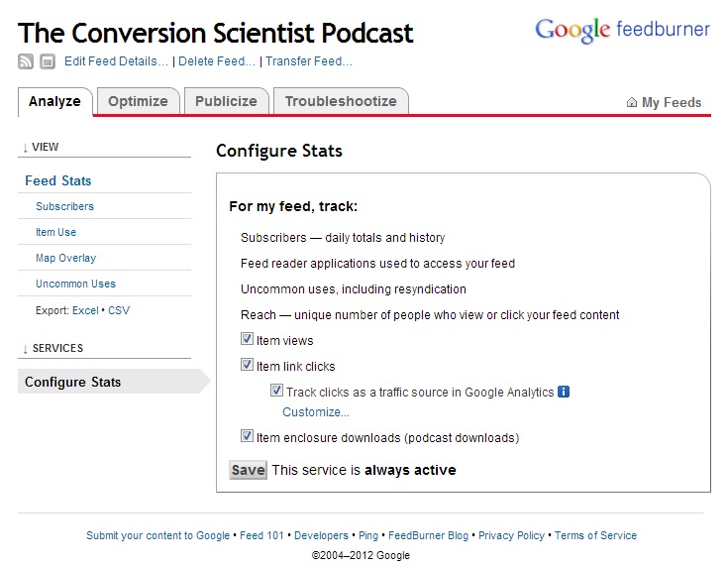
Task: Uncheck the Item link clicks checkbox
Action: 247,365
